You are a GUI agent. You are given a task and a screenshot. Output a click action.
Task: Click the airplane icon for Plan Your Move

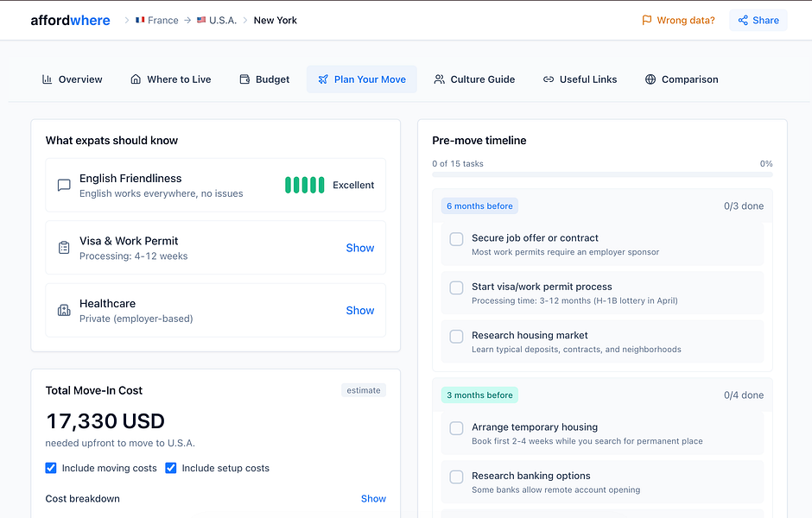click(323, 79)
